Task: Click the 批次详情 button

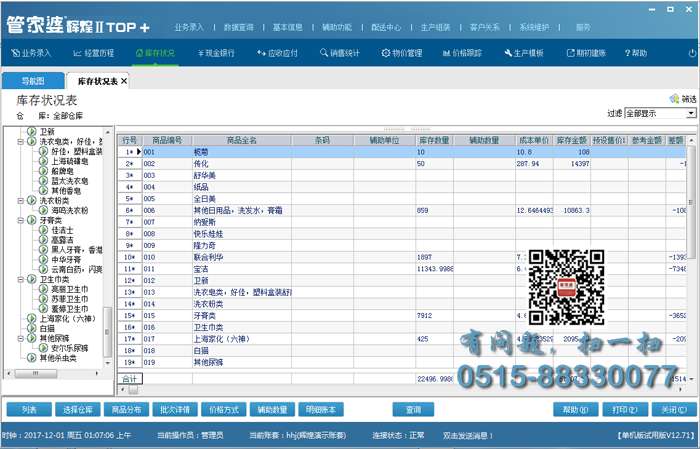Action: pos(175,410)
